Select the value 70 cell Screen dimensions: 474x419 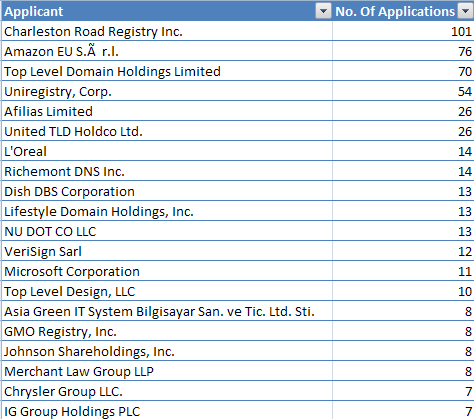[403, 71]
